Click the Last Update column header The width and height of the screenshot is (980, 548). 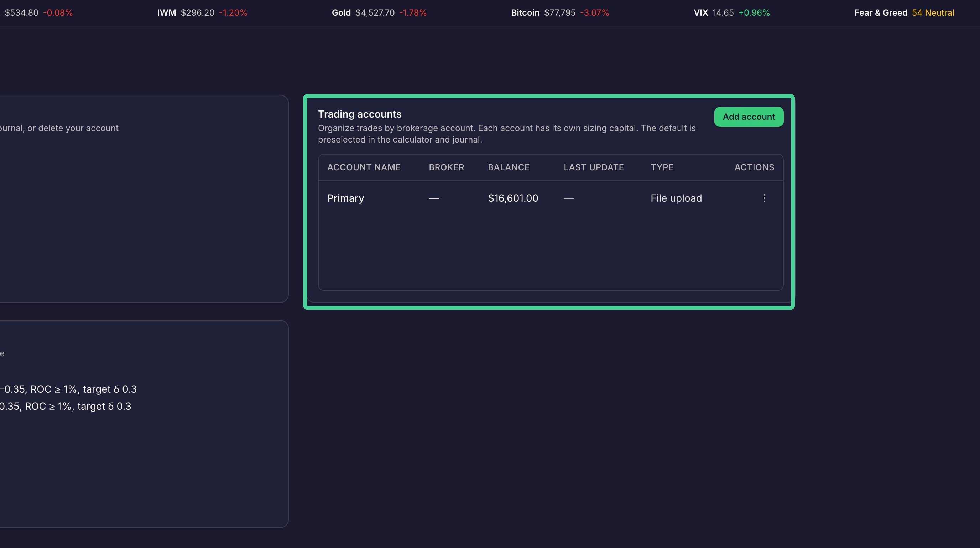pos(594,167)
